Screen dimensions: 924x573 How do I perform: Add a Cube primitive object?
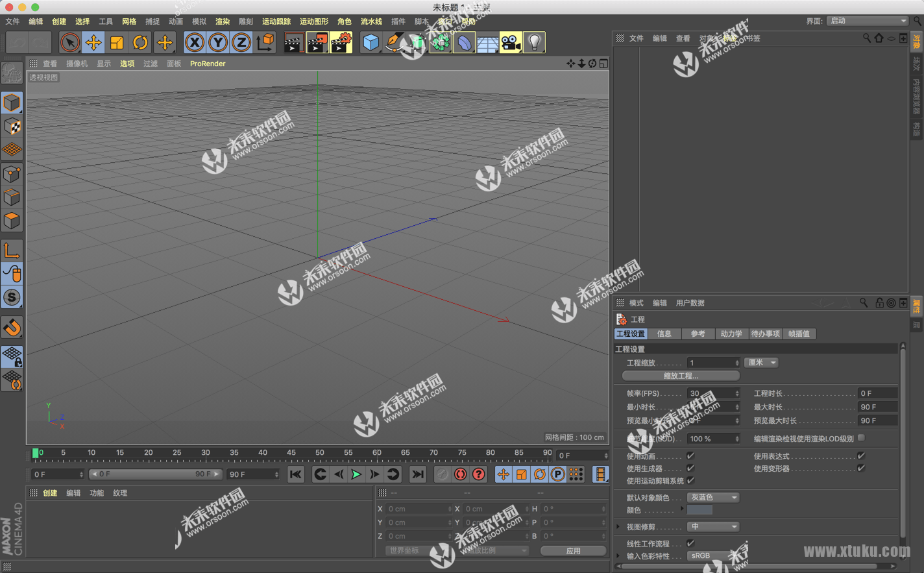[371, 43]
